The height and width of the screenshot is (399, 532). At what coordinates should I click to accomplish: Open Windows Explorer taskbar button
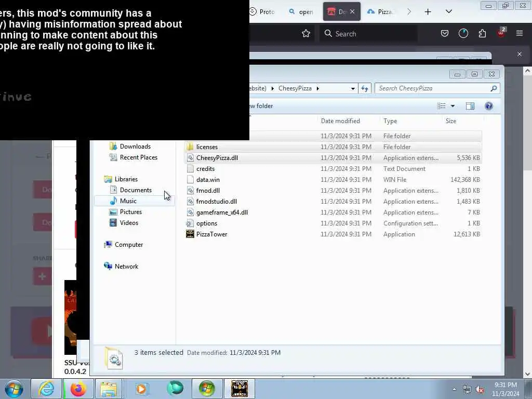click(109, 389)
